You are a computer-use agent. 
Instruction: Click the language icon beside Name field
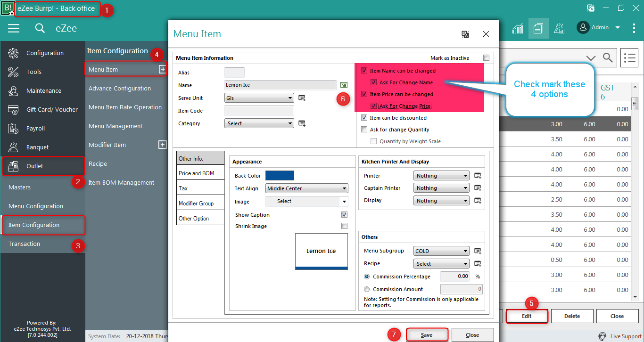click(344, 85)
